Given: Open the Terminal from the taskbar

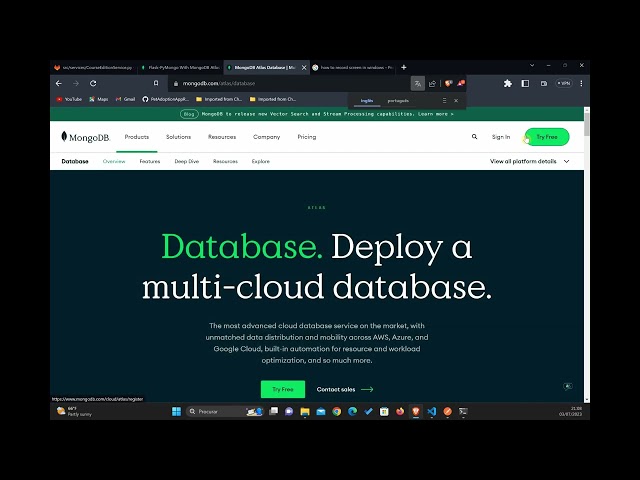Looking at the screenshot, I should [x=463, y=411].
